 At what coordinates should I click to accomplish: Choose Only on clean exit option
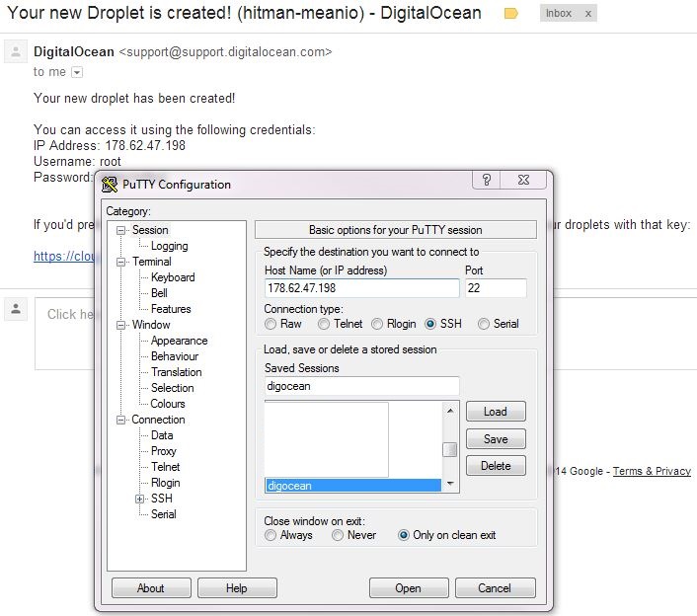tap(404, 535)
